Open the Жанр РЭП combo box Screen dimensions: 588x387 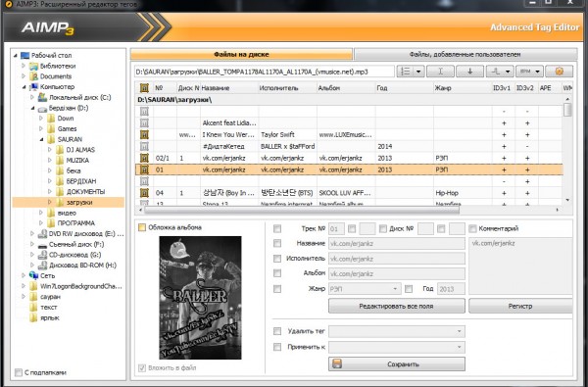(365, 289)
